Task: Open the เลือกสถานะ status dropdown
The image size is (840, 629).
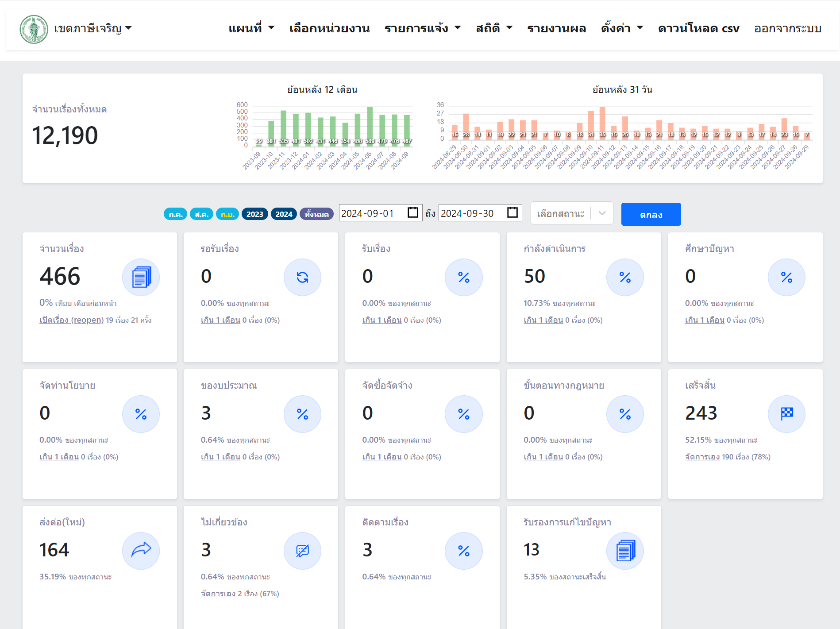Action: point(571,213)
